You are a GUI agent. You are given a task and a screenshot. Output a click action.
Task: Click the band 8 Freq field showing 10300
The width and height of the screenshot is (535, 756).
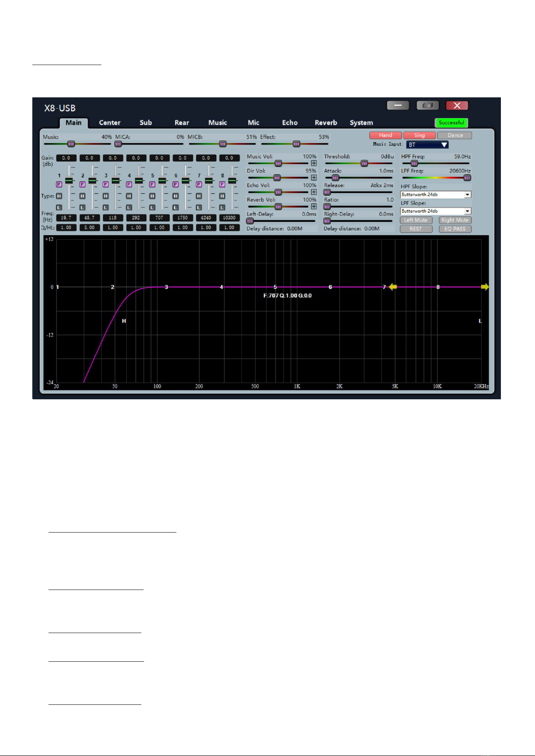point(229,218)
